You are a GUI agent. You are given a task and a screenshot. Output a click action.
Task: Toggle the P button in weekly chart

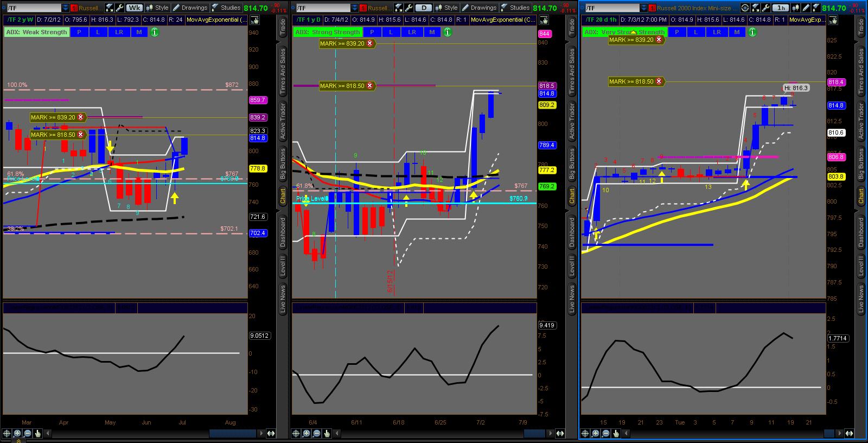point(79,32)
